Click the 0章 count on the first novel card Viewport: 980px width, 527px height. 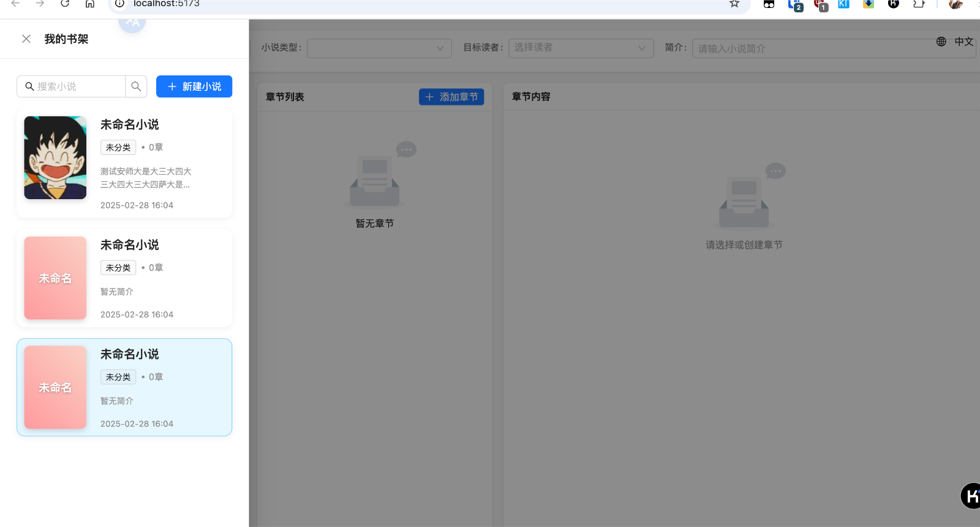tap(156, 147)
